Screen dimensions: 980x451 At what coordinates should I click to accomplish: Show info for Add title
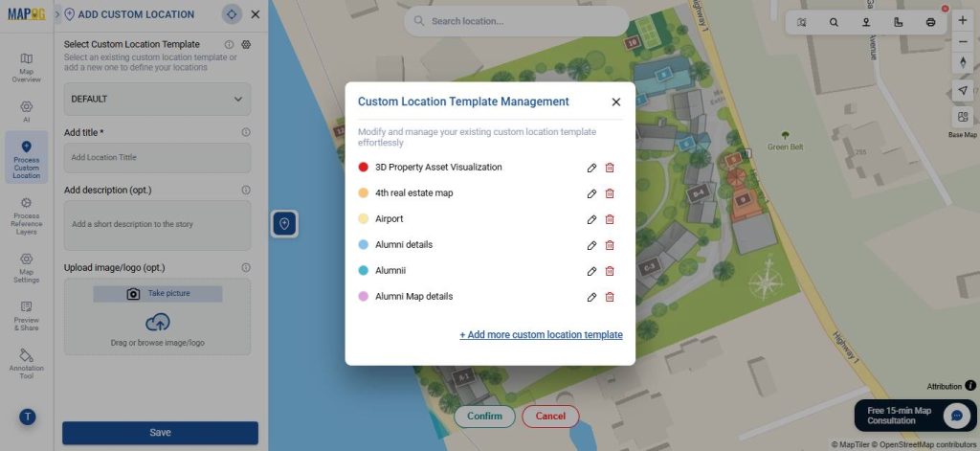[x=246, y=132]
